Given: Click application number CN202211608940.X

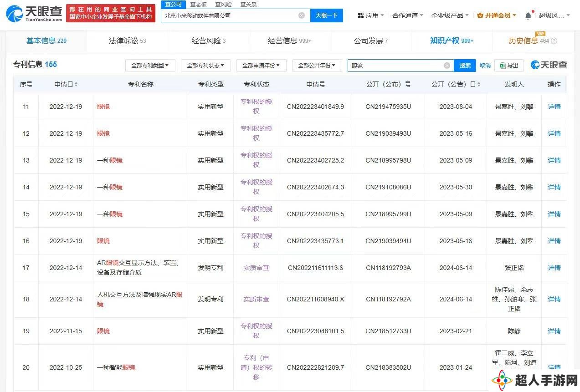Looking at the screenshot, I should [315, 299].
